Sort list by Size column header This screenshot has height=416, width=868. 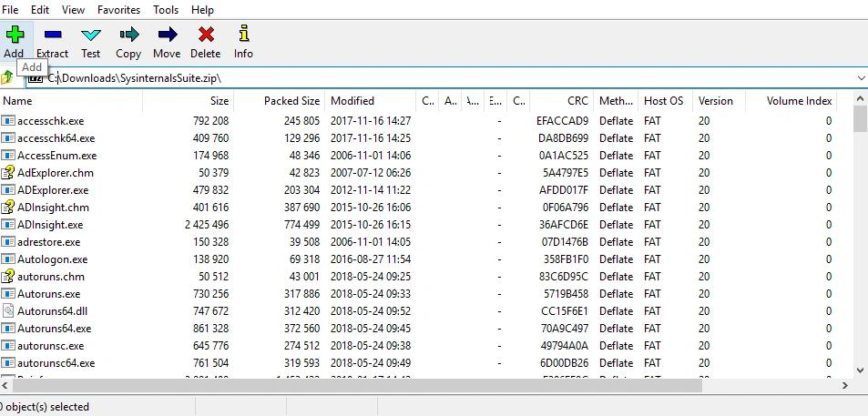coord(189,101)
